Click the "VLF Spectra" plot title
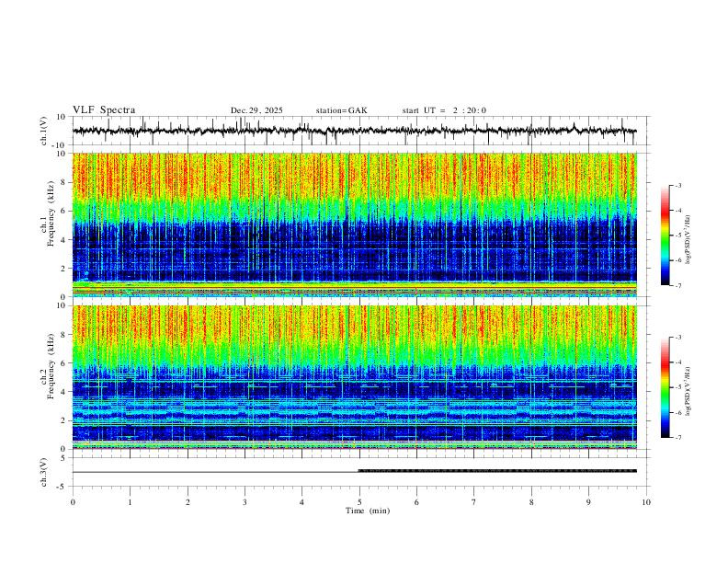Viewport: 728px width, 563px height. (104, 110)
